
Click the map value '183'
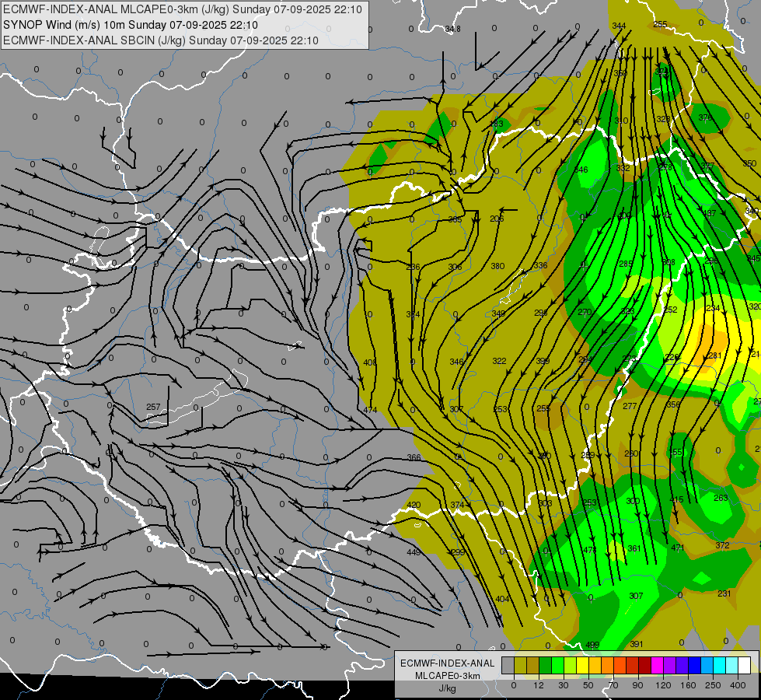(x=497, y=124)
